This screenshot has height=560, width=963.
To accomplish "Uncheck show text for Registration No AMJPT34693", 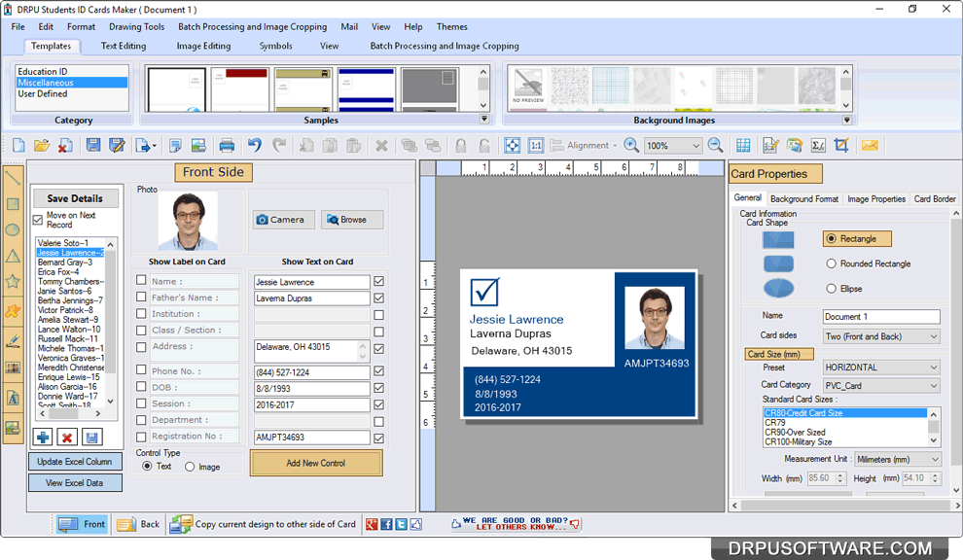I will point(379,438).
